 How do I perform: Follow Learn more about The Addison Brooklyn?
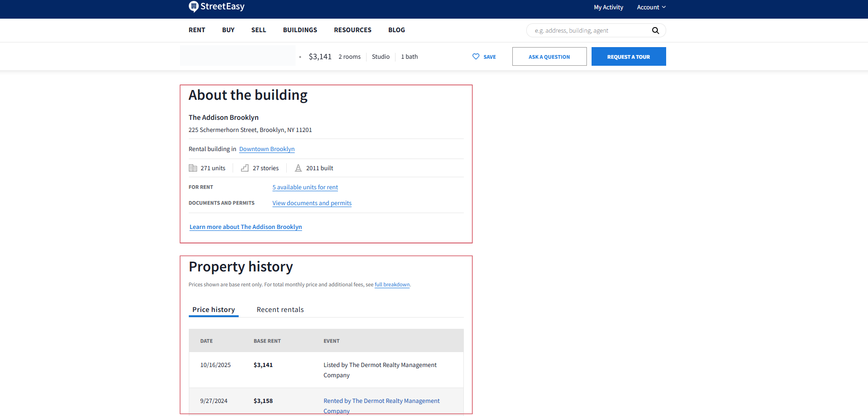point(246,227)
